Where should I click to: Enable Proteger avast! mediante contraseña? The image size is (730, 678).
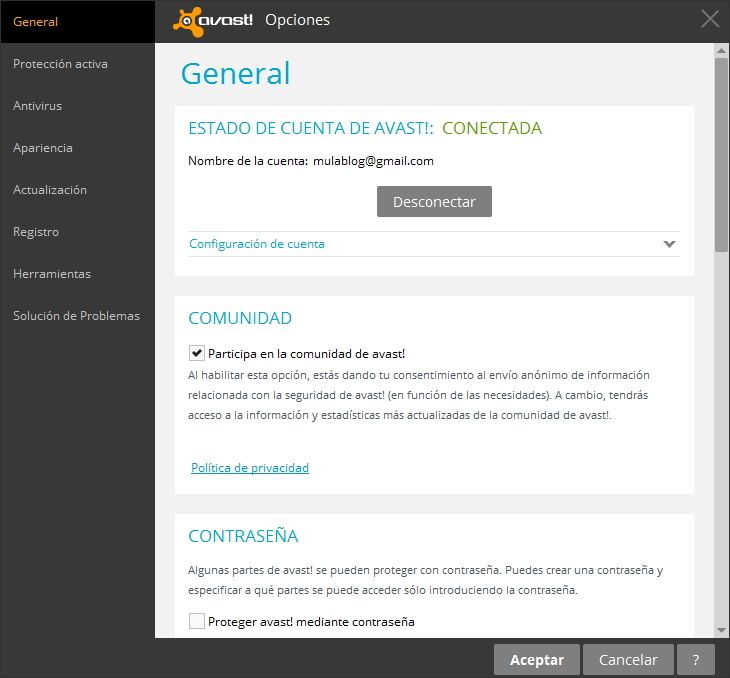196,621
